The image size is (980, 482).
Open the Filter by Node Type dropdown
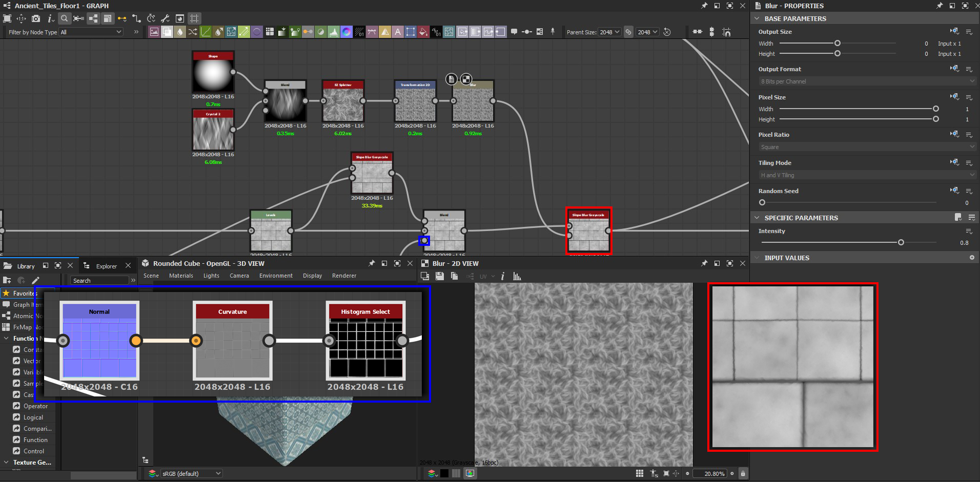click(x=91, y=32)
